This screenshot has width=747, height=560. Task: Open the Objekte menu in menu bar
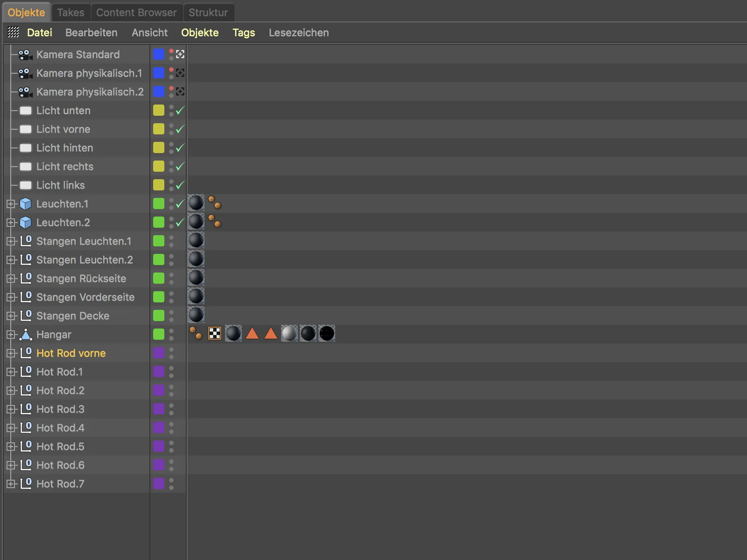pyautogui.click(x=200, y=33)
